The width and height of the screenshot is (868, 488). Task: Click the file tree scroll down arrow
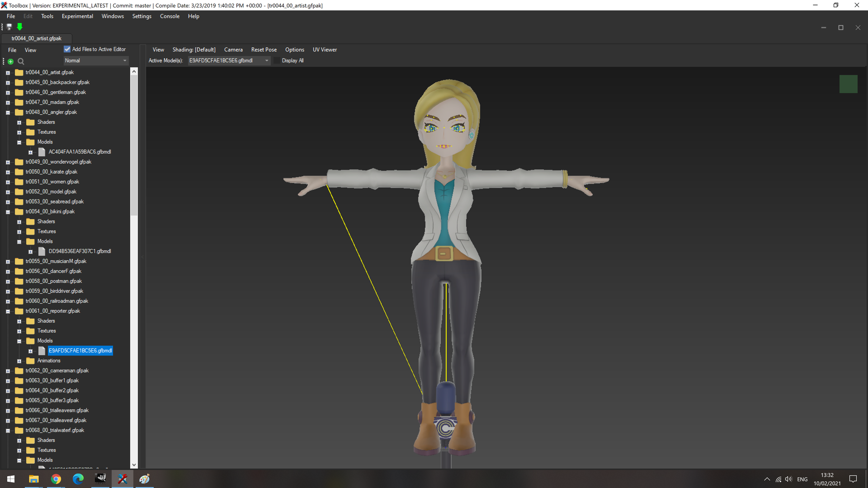[134, 465]
